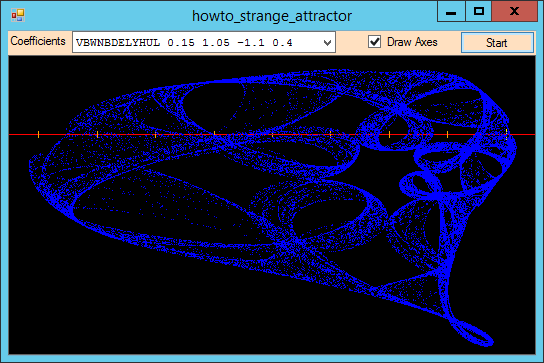Screen dimensions: 544x363
Task: Expand the Coefficients dropdown arrow
Action: pos(327,43)
